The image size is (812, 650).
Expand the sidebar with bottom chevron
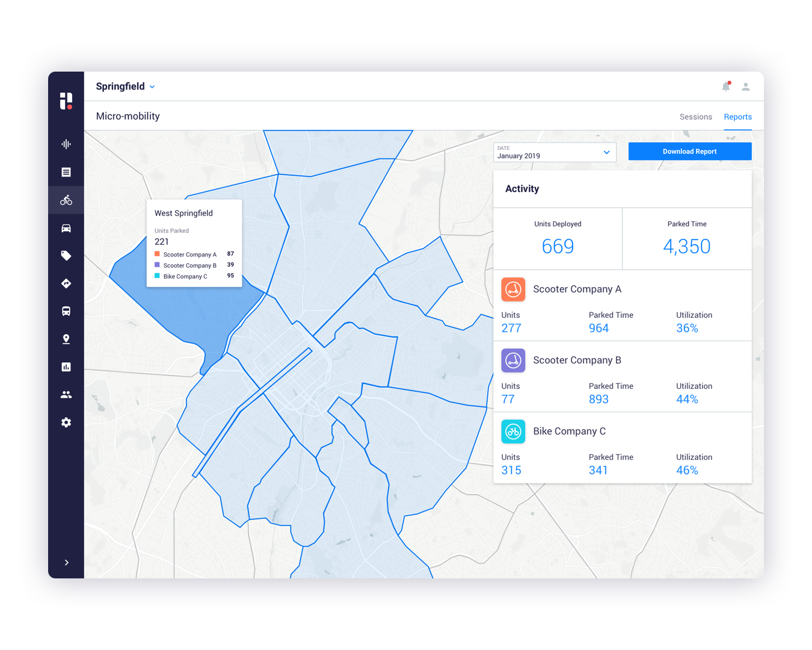66,562
